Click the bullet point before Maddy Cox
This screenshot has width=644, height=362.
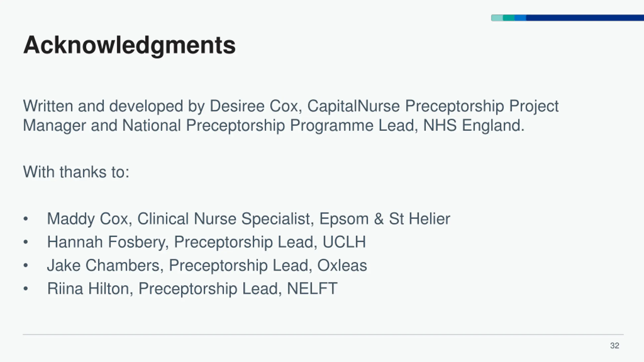coord(25,219)
